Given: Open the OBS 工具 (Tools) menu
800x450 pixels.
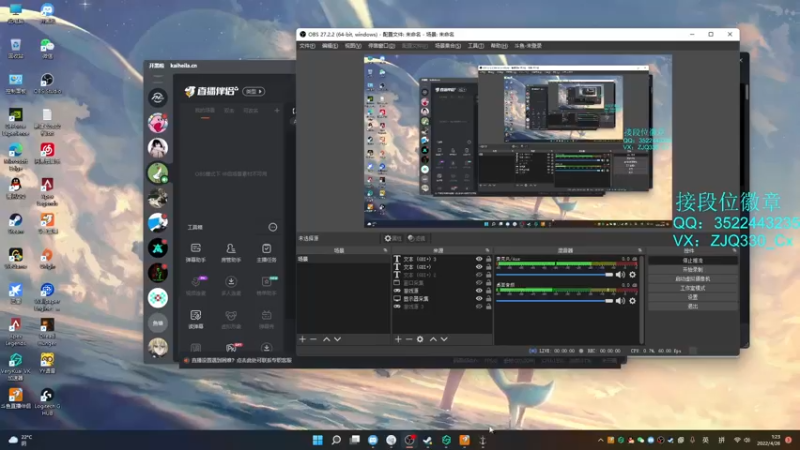Looking at the screenshot, I should pos(476,46).
